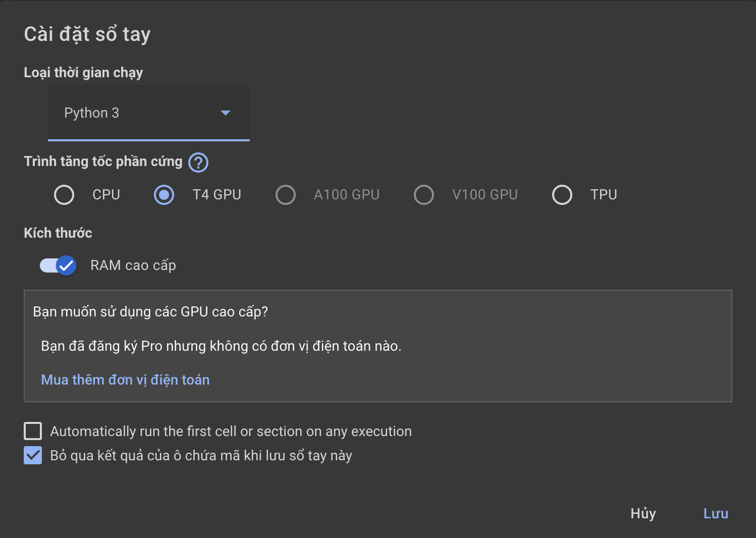Screen dimensions: 756x538
Task: Click the 'TPU' label text
Action: point(604,195)
